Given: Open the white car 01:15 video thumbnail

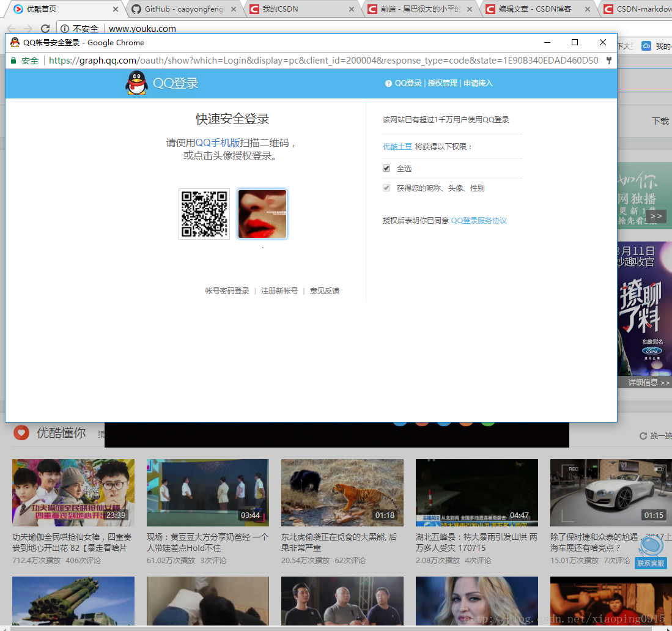Looking at the screenshot, I should click(611, 493).
